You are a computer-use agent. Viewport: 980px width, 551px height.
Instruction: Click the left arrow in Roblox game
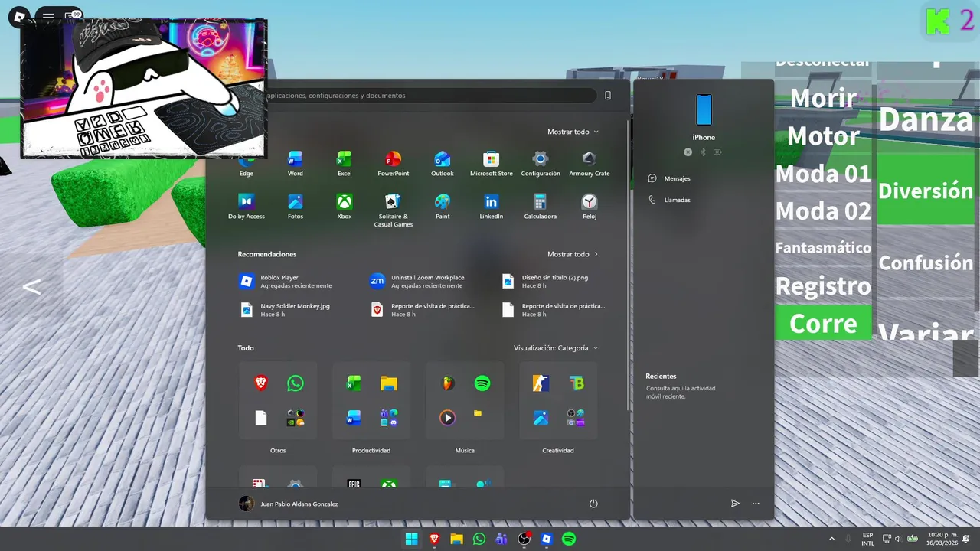pos(31,287)
